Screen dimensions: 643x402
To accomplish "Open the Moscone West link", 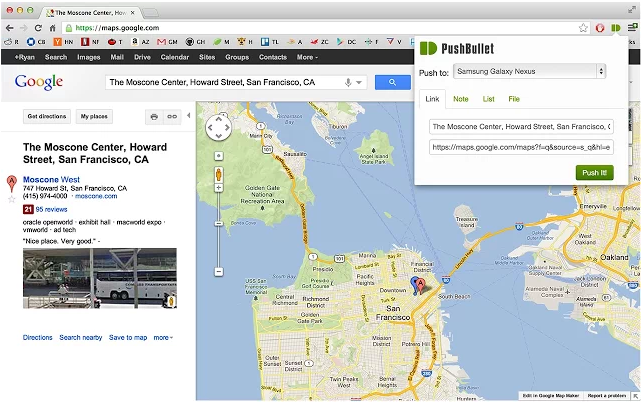I will pos(51,180).
